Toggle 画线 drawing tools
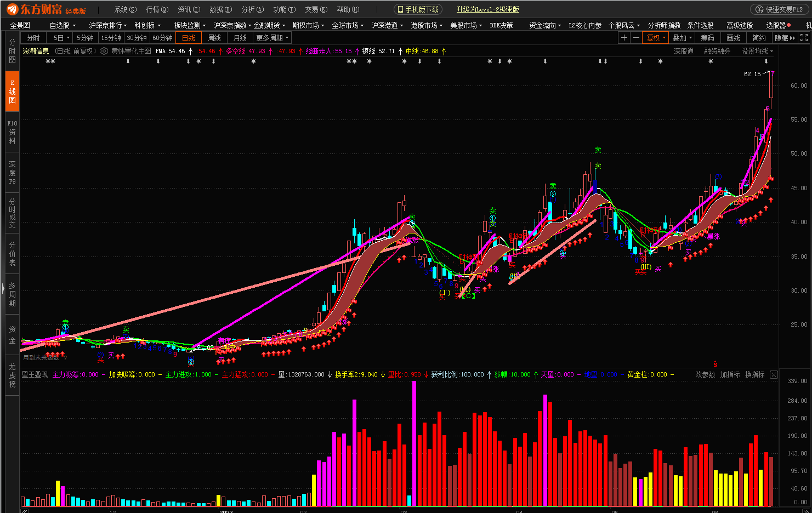 (733, 38)
